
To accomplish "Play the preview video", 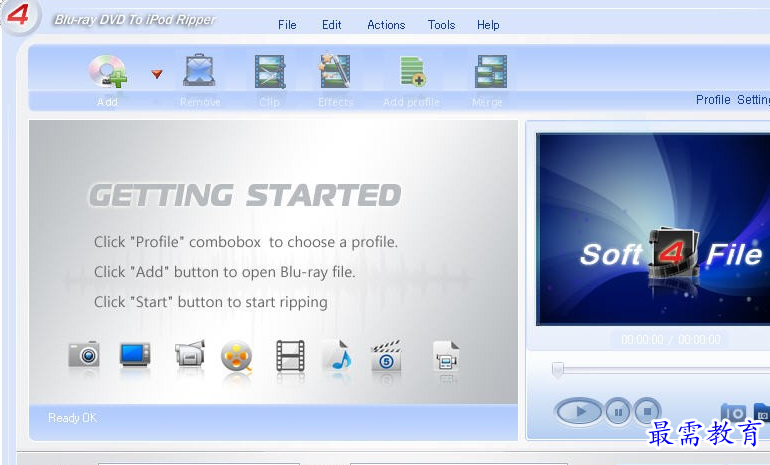I will (579, 411).
